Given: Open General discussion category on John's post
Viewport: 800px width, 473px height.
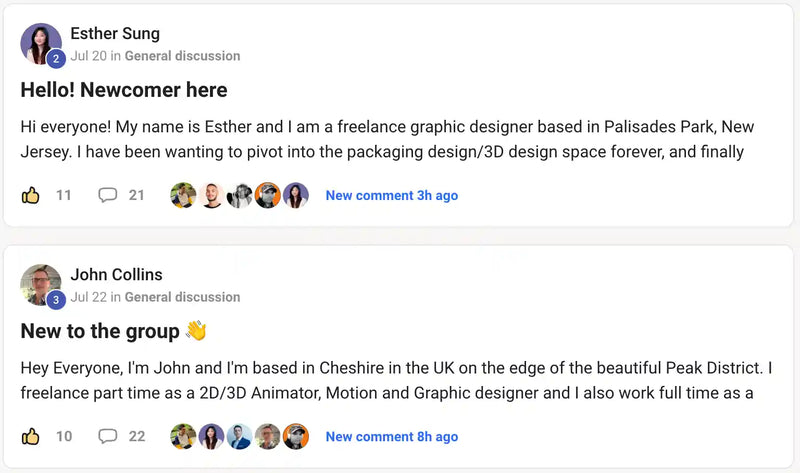Looking at the screenshot, I should pyautogui.click(x=182, y=297).
